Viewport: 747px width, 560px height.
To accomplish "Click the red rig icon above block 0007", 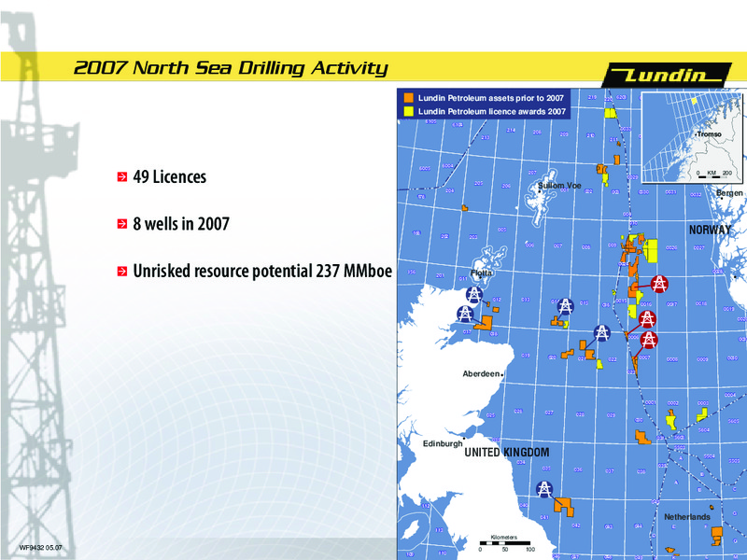I will click(648, 340).
